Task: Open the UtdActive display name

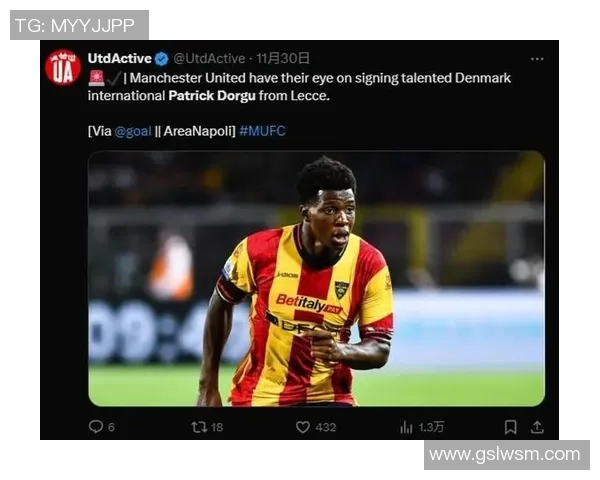Action: 119,59
